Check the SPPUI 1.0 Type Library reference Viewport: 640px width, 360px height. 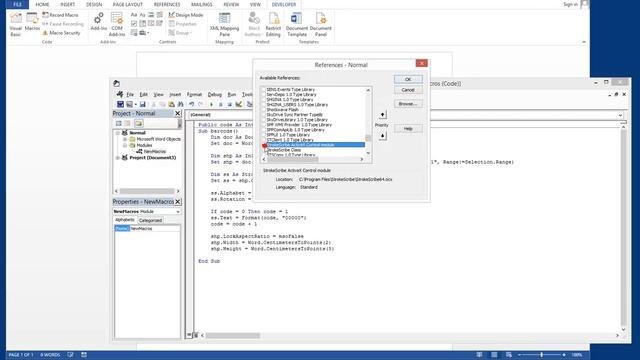pyautogui.click(x=264, y=135)
